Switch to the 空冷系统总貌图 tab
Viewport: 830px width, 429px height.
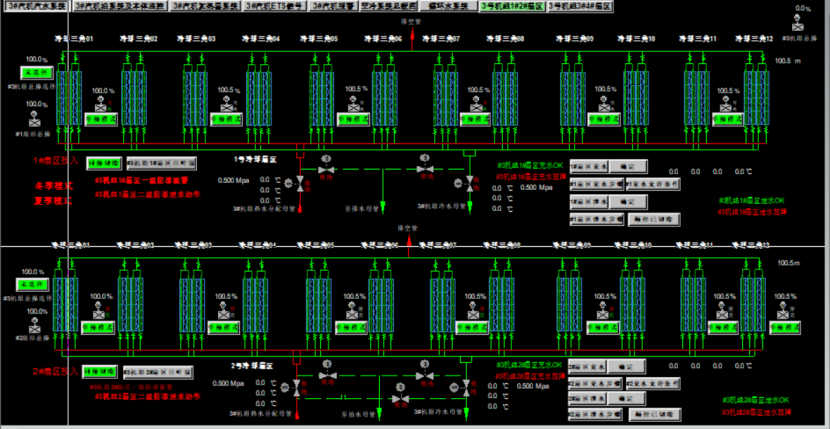(x=387, y=6)
